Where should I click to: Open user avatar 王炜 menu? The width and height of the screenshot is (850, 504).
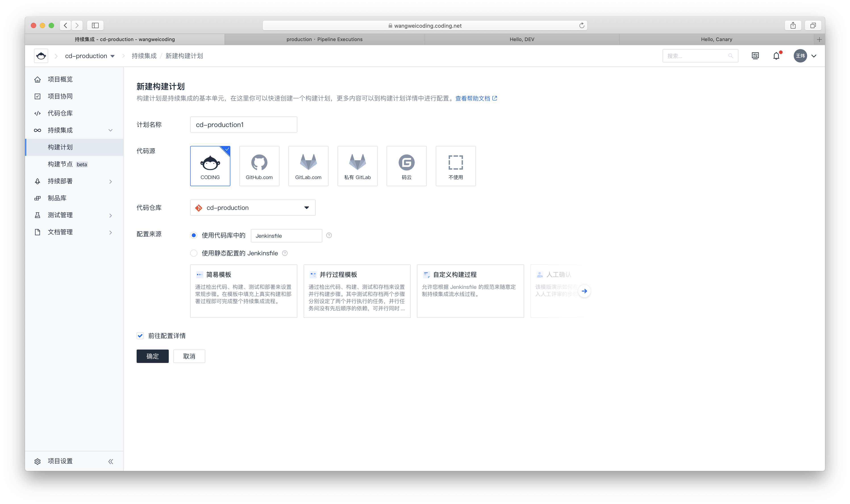coord(800,56)
